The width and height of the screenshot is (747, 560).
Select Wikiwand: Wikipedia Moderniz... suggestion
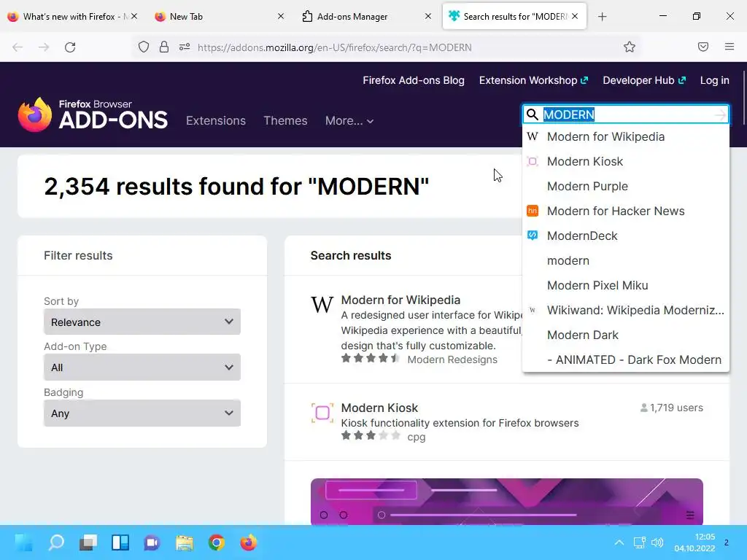(x=625, y=310)
